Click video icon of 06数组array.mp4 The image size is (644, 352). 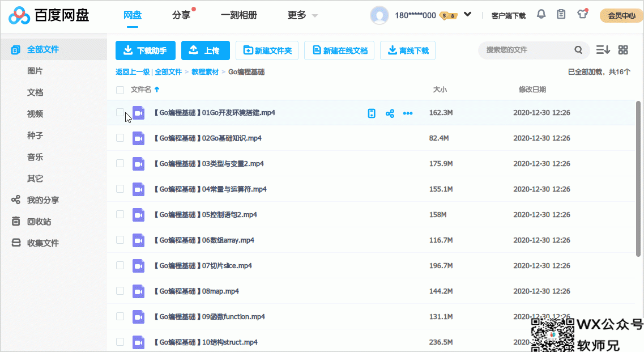[138, 240]
